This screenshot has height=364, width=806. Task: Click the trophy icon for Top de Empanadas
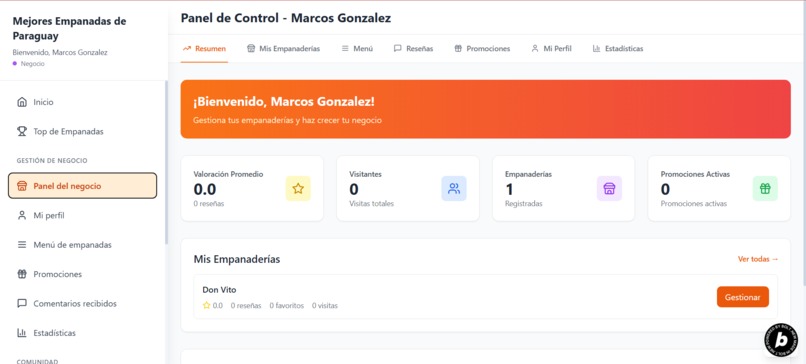[22, 132]
